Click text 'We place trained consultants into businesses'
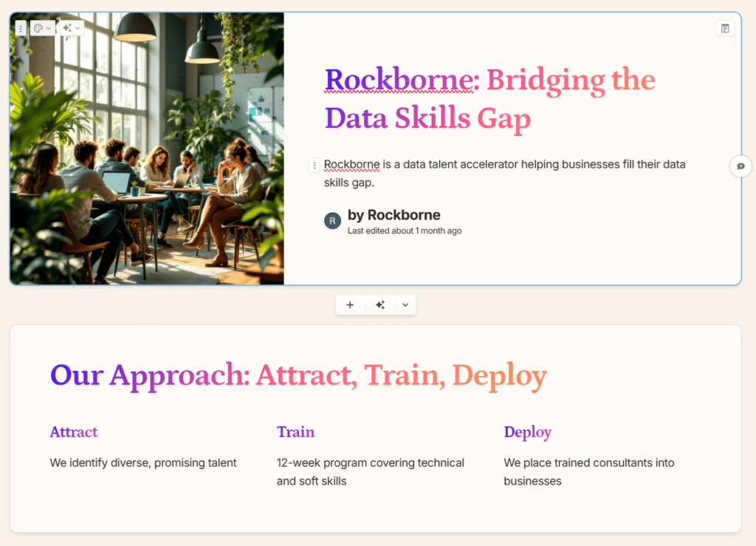 [588, 471]
